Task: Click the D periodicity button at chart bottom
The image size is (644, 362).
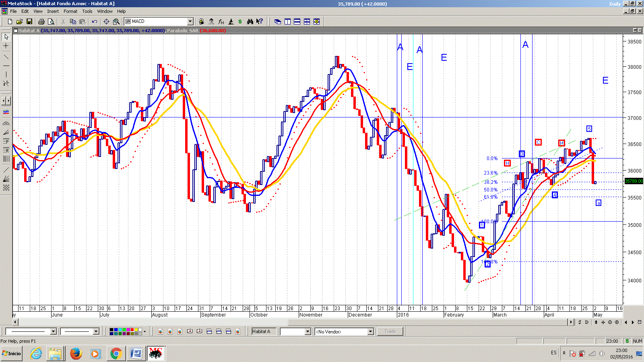Action: click(x=587, y=322)
